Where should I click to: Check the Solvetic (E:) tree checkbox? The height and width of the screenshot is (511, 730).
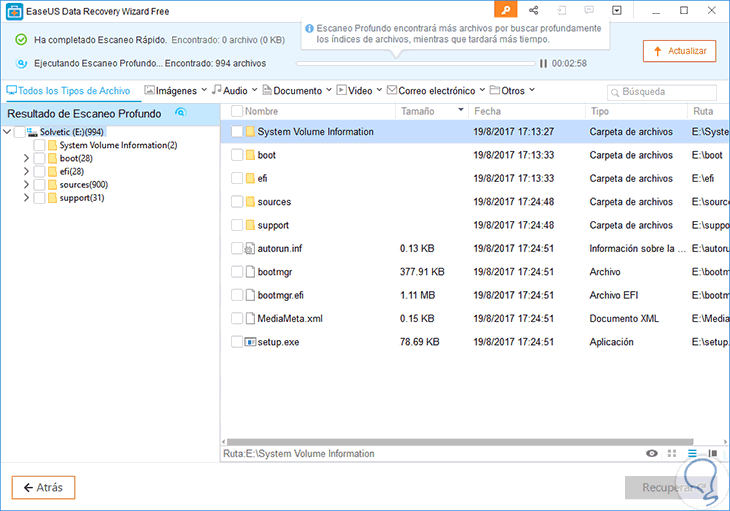(x=20, y=132)
